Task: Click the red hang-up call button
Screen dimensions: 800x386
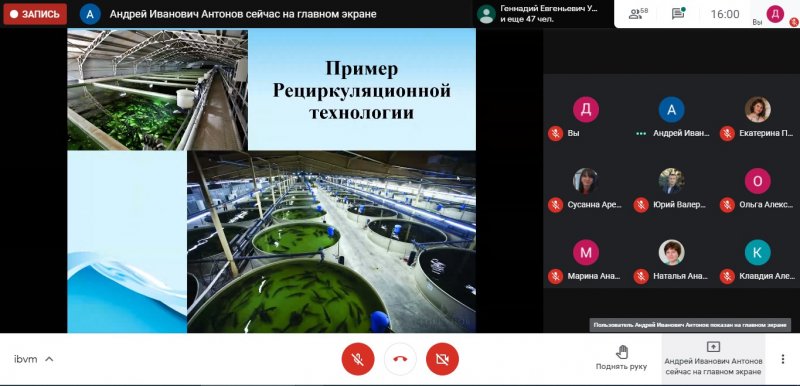Action: [400, 359]
